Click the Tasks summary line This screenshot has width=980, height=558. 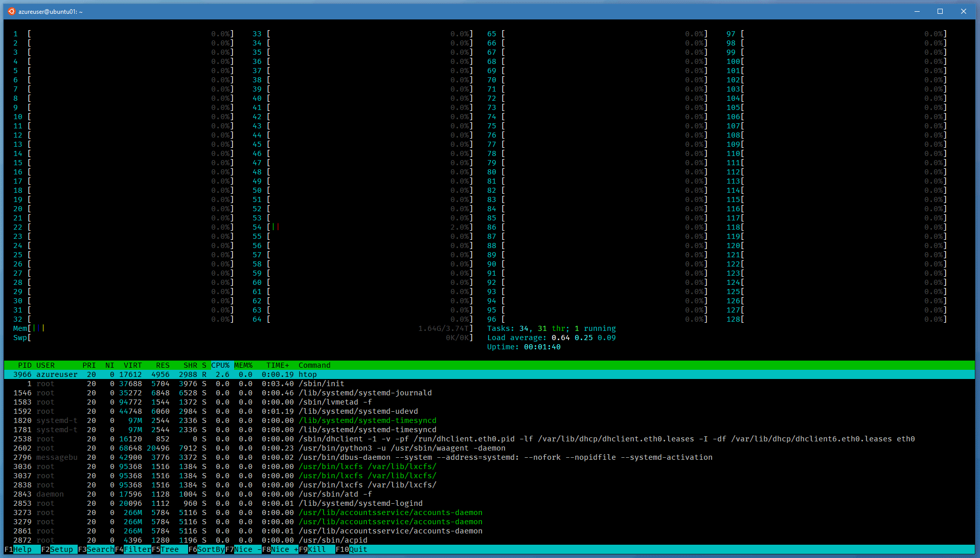tap(551, 328)
